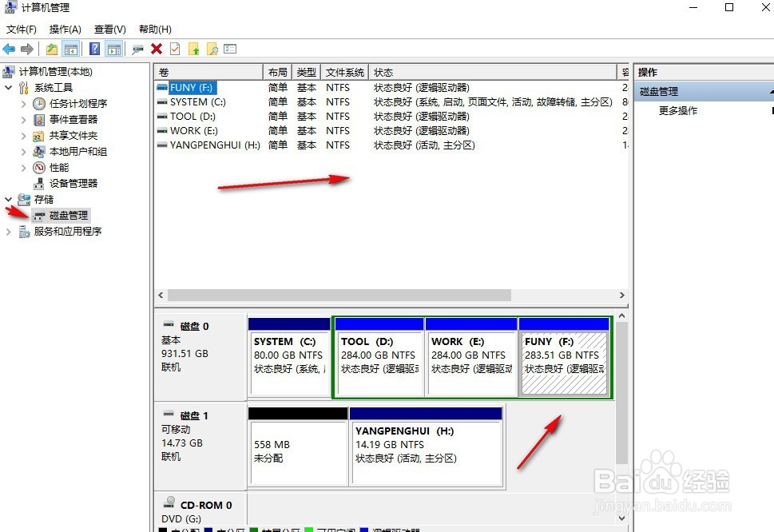The width and height of the screenshot is (774, 532).
Task: Click the gray Forward arrow in the toolbar
Action: [x=27, y=49]
